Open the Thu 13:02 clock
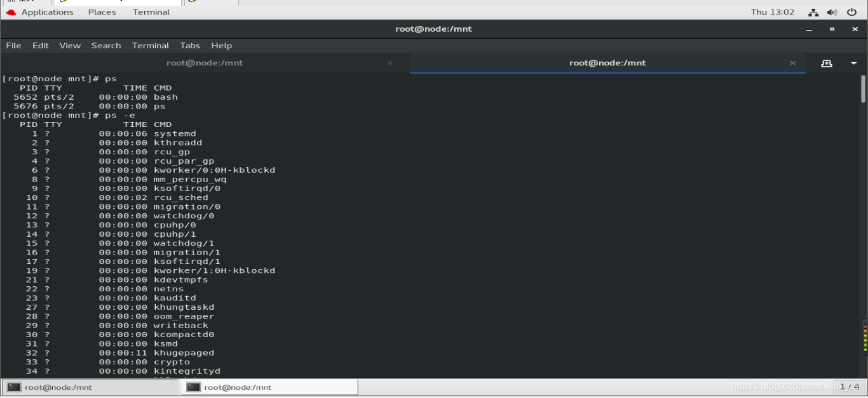Viewport: 868px width, 398px height. click(x=773, y=12)
